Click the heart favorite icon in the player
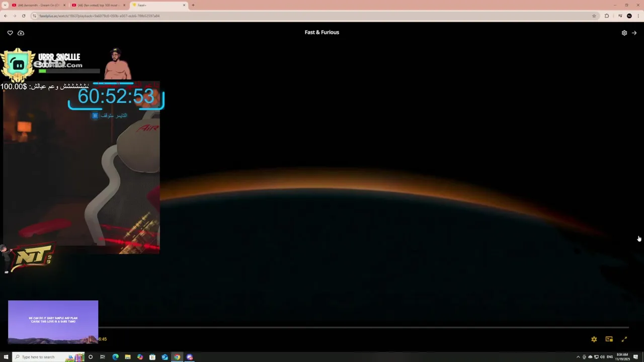 coord(10,33)
